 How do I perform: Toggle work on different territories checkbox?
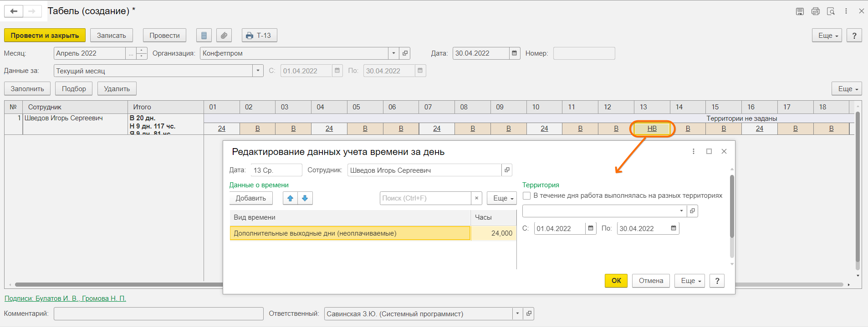coord(527,195)
